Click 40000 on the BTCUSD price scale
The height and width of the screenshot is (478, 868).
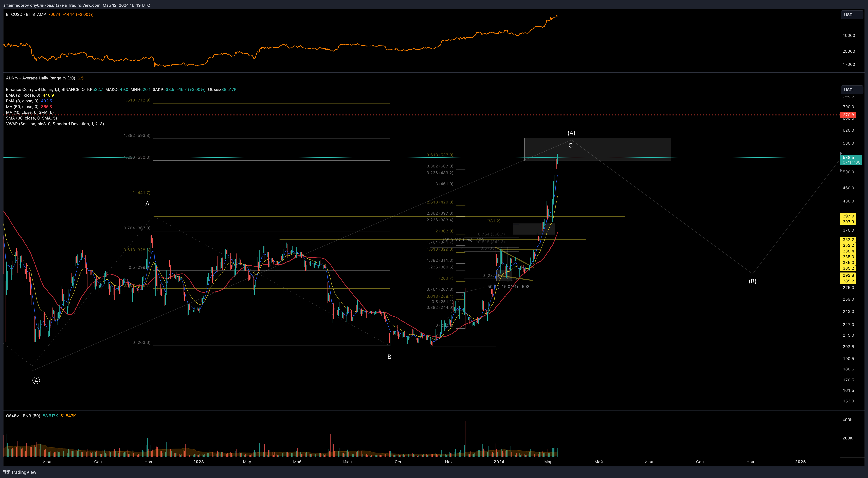(848, 35)
